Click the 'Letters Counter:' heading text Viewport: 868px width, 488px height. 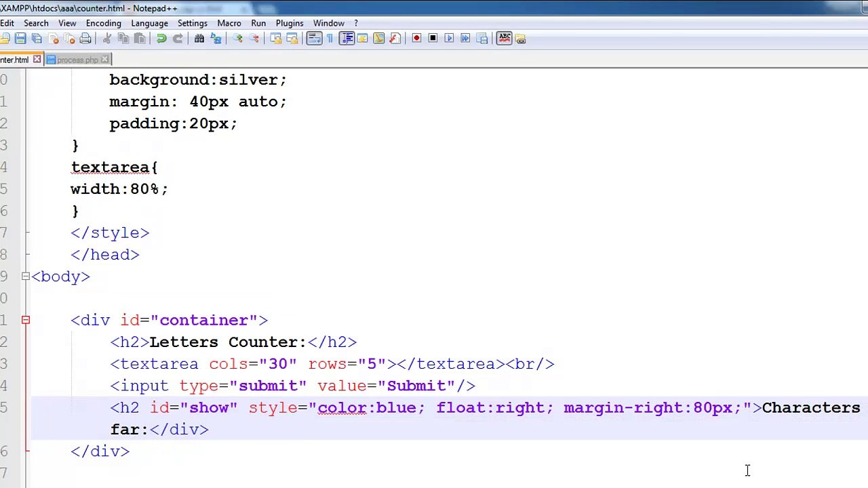[228, 342]
